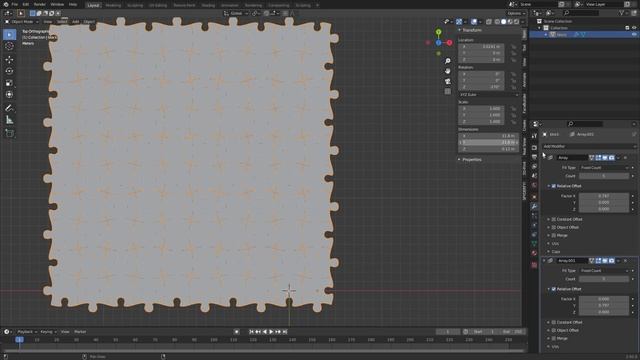Open Output properties tab icon
This screenshot has height=360, width=640.
pyautogui.click(x=534, y=157)
